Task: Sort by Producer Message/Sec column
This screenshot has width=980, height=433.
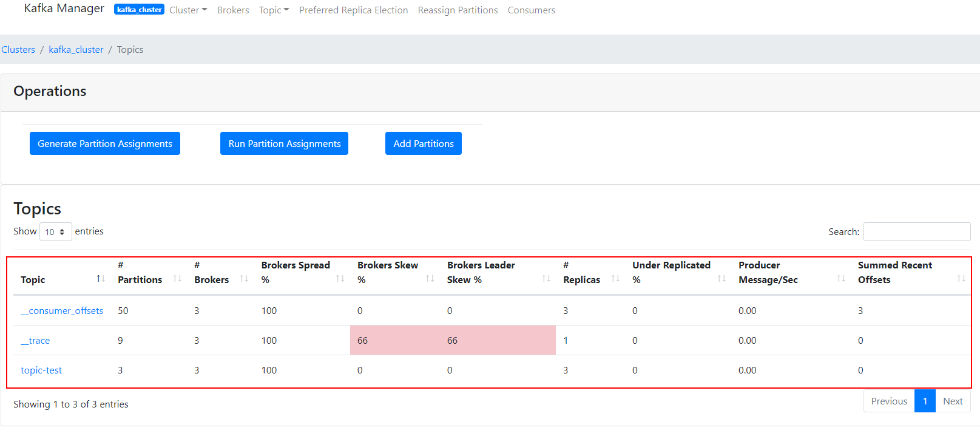Action: click(841, 279)
